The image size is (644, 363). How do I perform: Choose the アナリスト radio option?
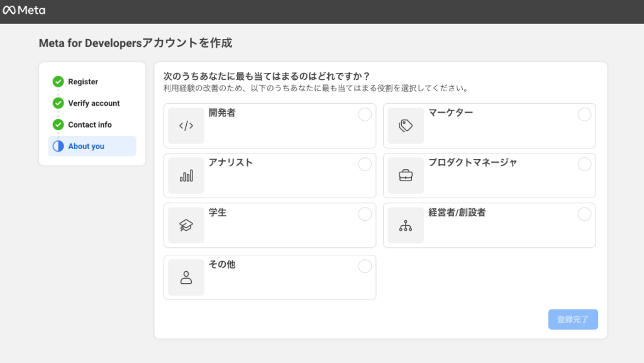[x=365, y=164]
